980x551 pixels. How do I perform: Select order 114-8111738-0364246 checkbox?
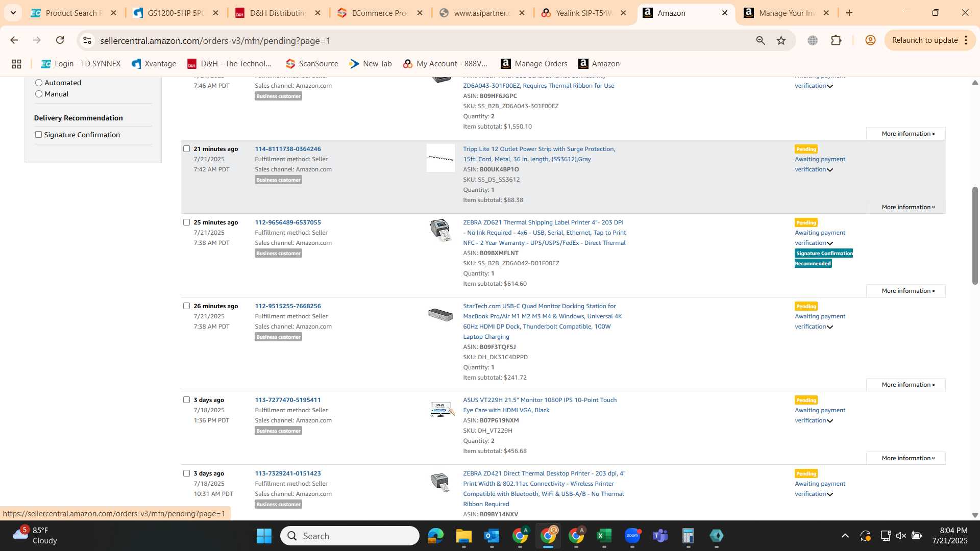(186, 149)
